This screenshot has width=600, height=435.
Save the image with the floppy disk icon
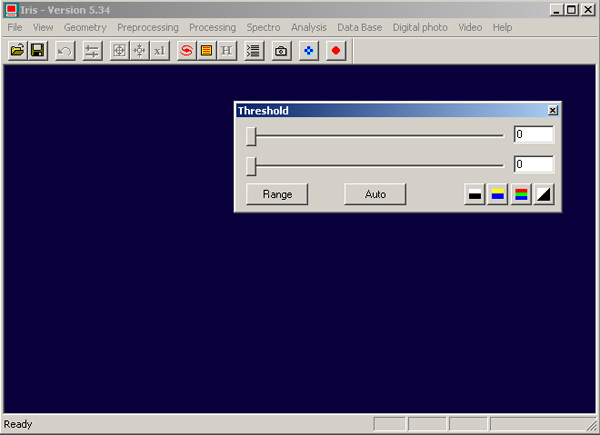38,51
